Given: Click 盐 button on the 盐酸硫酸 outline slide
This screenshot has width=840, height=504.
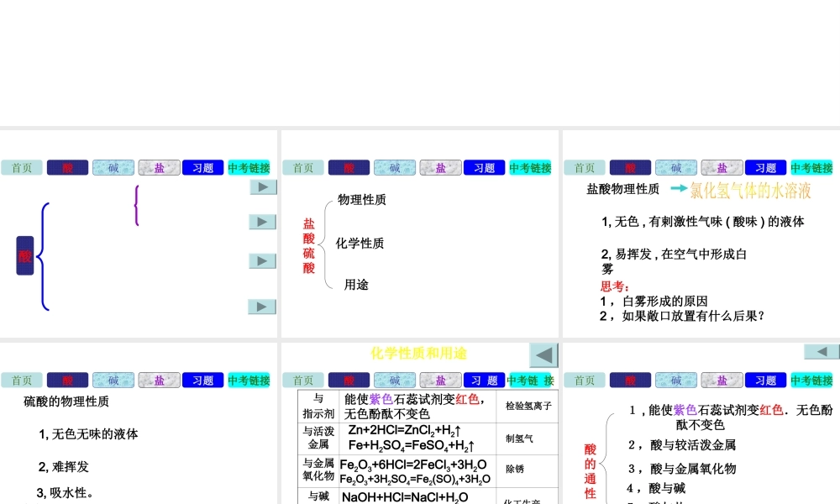Looking at the screenshot, I should point(440,168).
